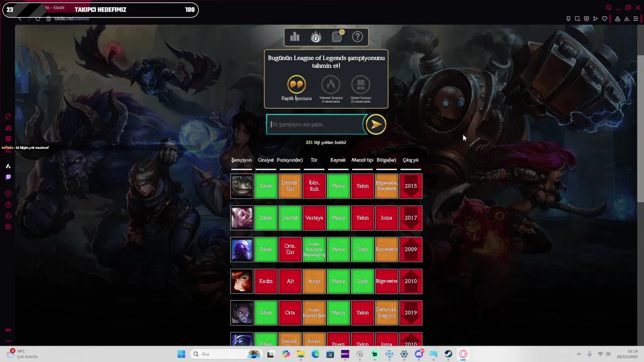Open the Windows Start menu
This screenshot has height=362, width=644.
coord(181,354)
